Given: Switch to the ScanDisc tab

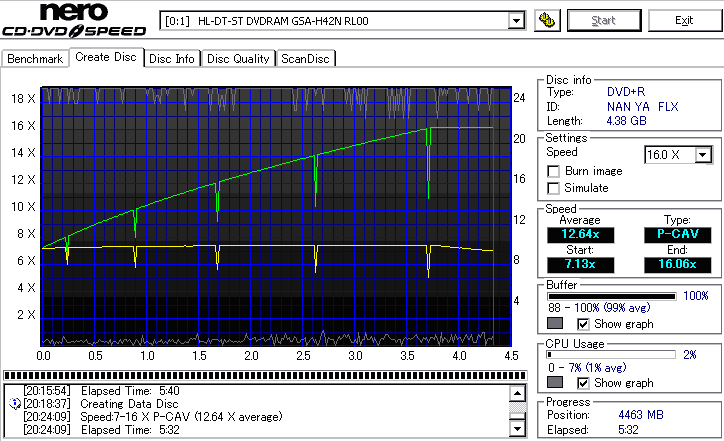Looking at the screenshot, I should pos(305,59).
